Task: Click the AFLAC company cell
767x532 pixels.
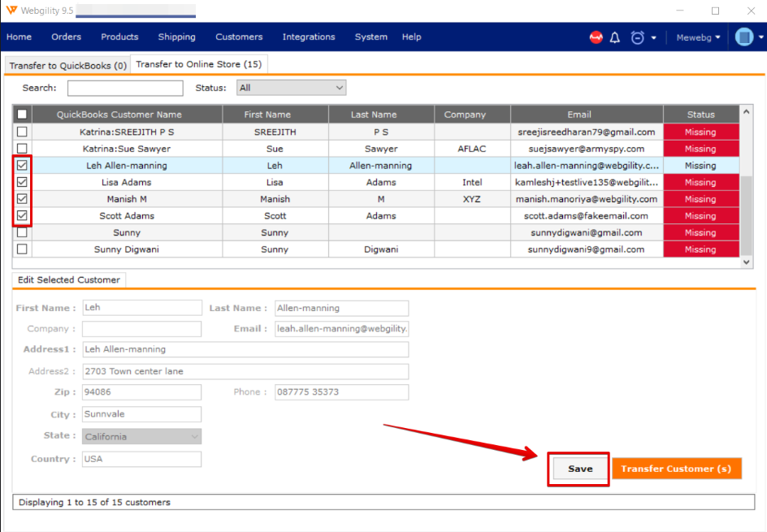Action: coord(472,149)
